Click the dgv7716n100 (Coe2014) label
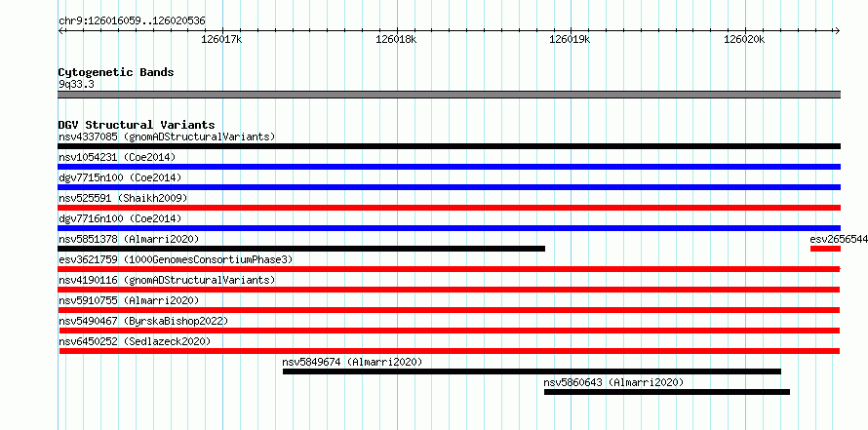The image size is (868, 430). 120,218
